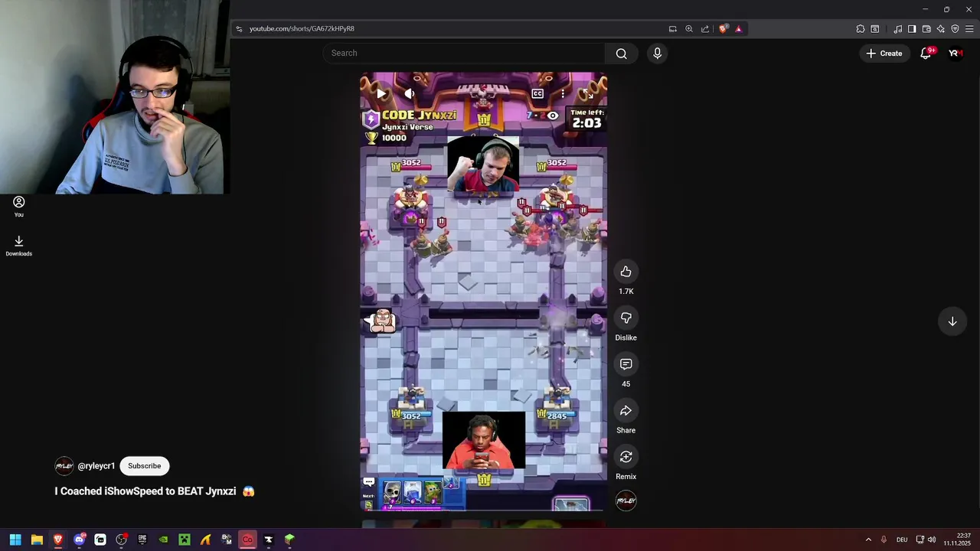
Task: Subscribe to @ryleycr1
Action: point(145,466)
